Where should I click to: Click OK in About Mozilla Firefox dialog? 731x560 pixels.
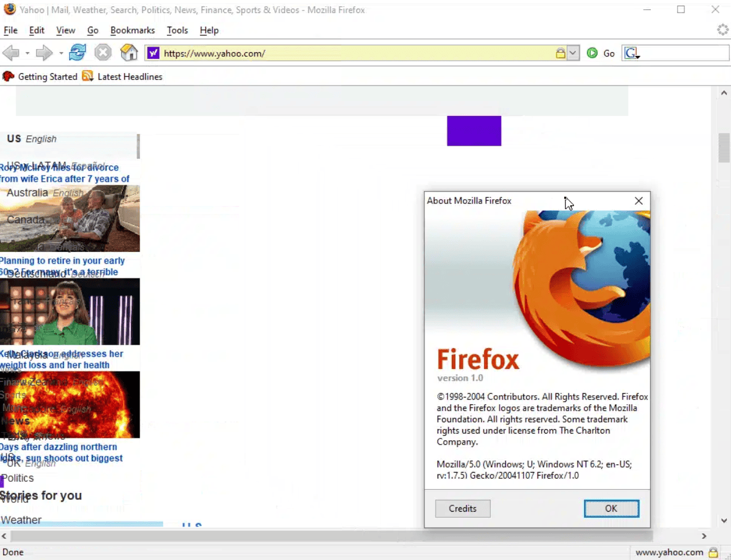[x=611, y=509]
